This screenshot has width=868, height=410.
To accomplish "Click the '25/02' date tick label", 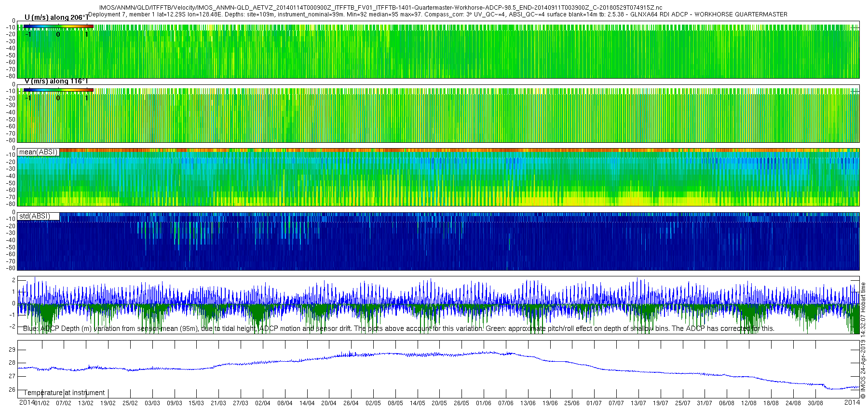I will point(130,403).
